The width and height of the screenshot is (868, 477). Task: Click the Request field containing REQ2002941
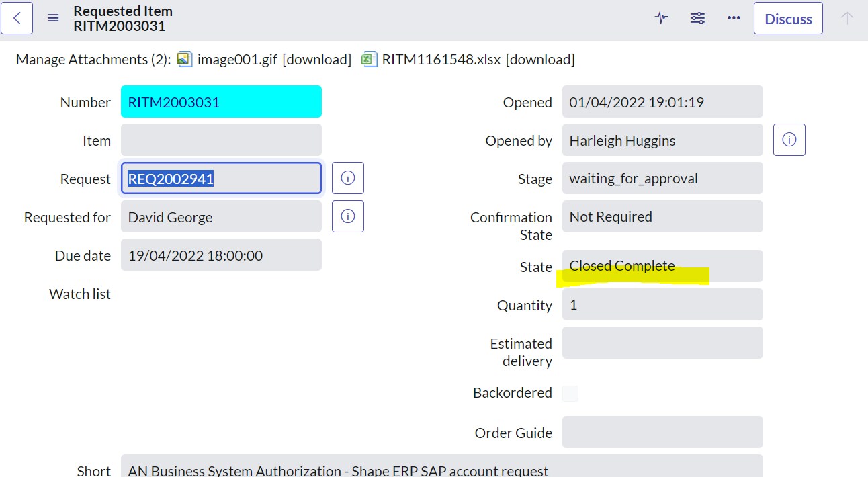click(221, 177)
